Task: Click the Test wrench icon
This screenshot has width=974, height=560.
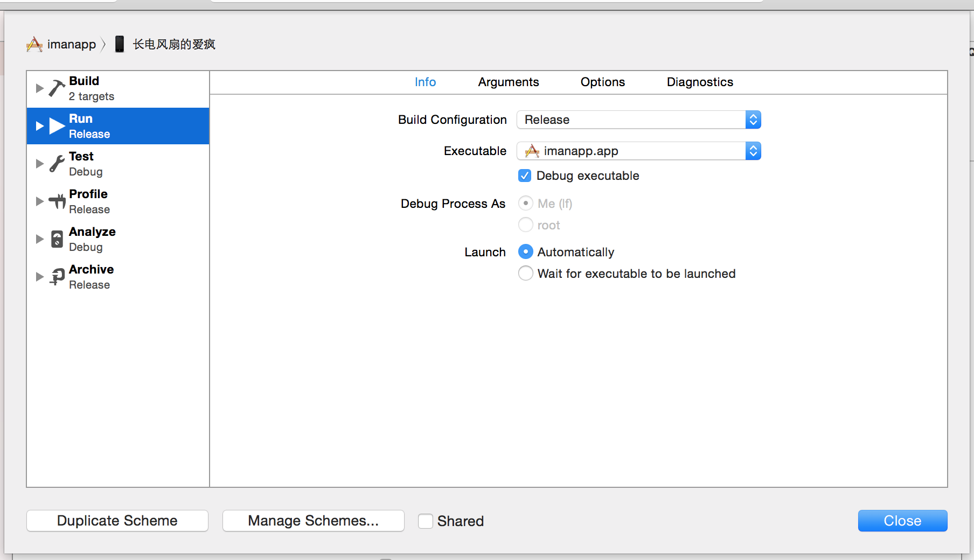Action: 57,163
